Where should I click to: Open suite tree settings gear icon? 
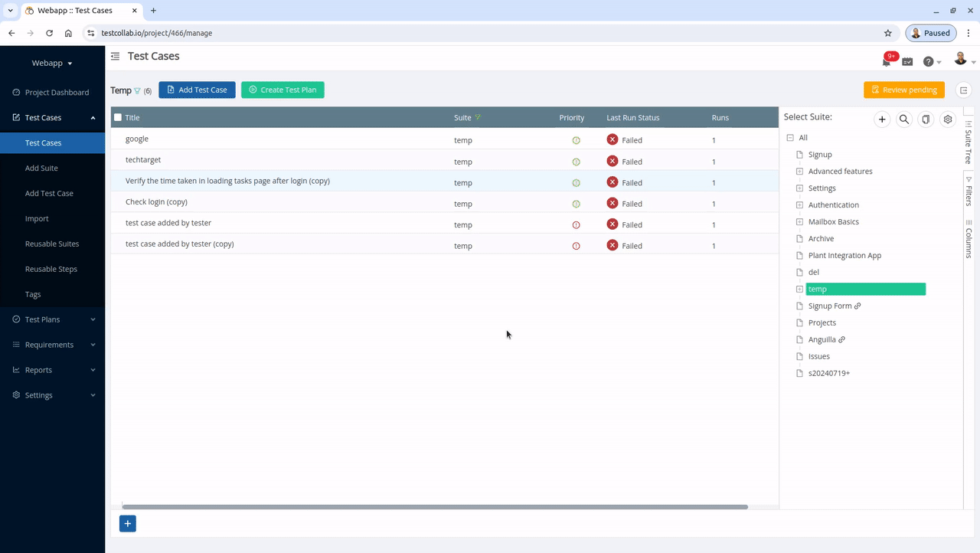(x=948, y=119)
